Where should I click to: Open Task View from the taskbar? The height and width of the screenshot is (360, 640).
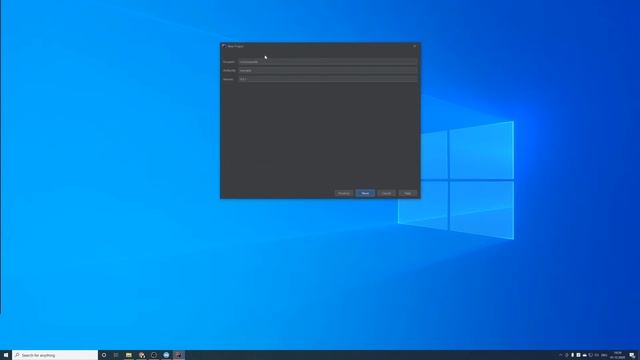tap(116, 355)
